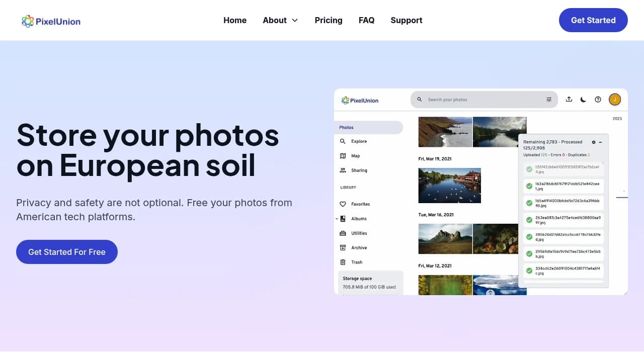The width and height of the screenshot is (644, 362).
Task: Click the Get Started button in header
Action: click(593, 20)
